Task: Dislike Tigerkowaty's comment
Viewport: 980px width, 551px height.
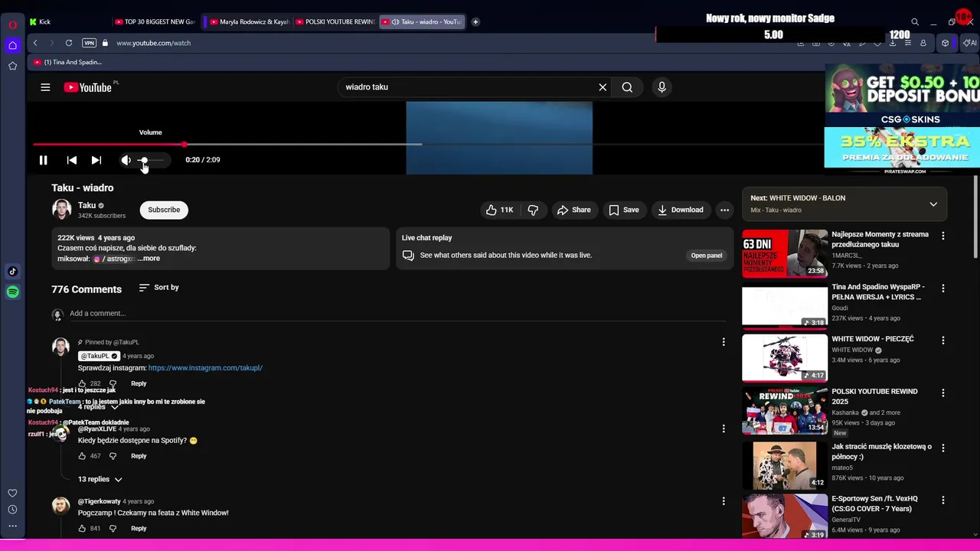Action: (113, 528)
